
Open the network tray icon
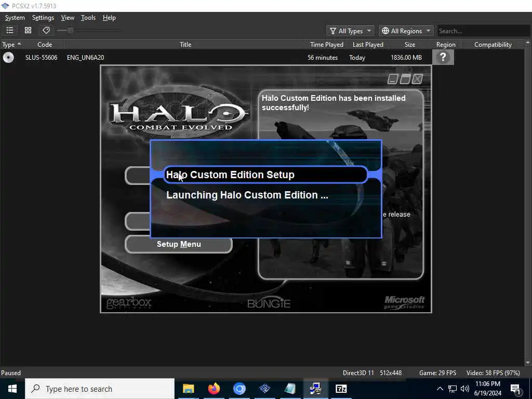tap(453, 389)
